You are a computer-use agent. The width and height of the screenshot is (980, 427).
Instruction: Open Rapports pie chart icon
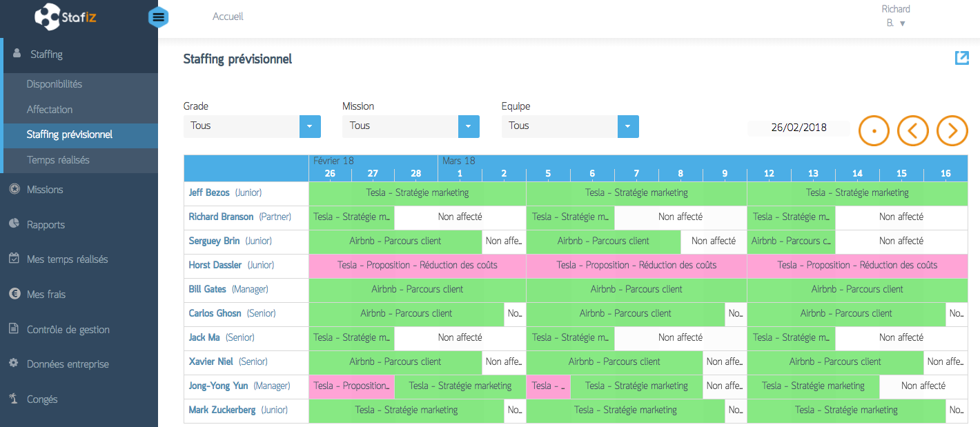(14, 224)
